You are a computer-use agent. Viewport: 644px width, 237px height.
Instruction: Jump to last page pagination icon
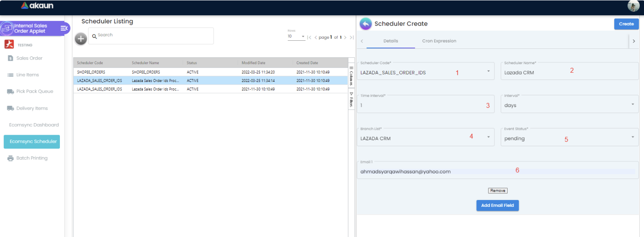pyautogui.click(x=352, y=37)
